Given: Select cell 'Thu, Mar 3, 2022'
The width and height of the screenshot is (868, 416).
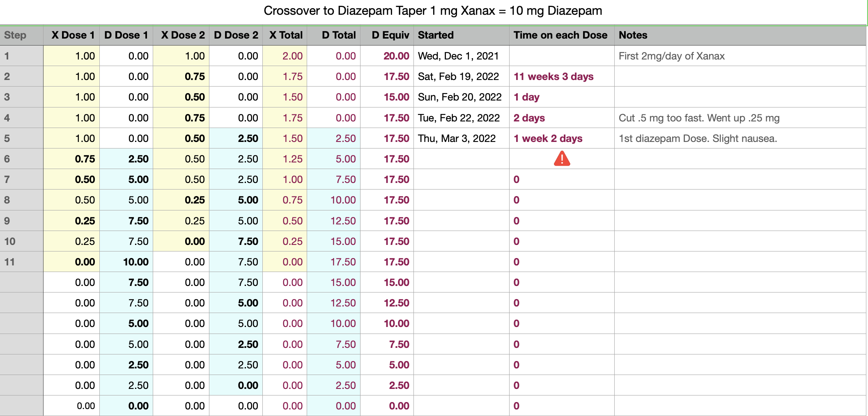Looking at the screenshot, I should (462, 138).
